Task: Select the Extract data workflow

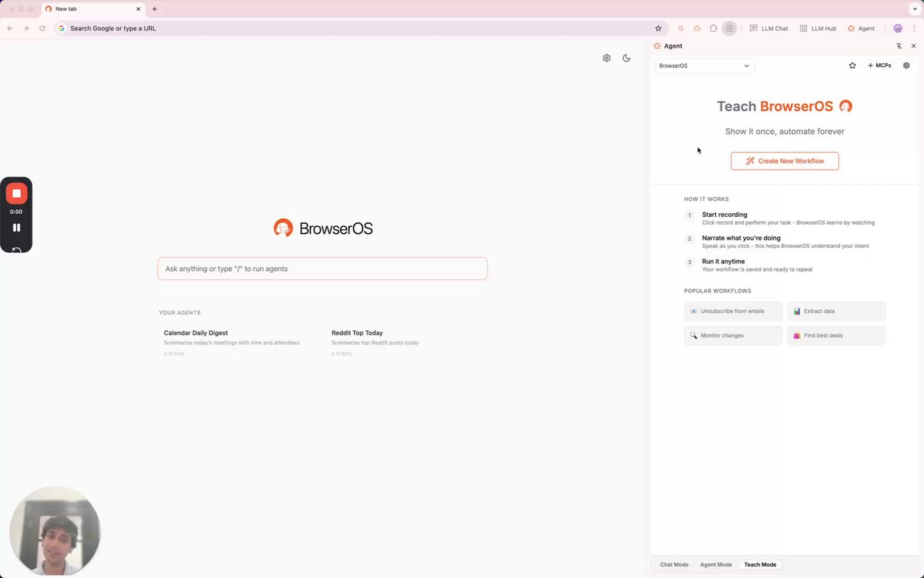Action: [837, 311]
